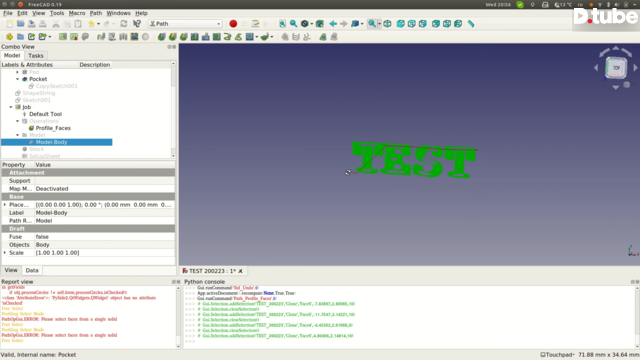Collapse the Job tree item
The width and height of the screenshot is (640, 360).
pyautogui.click(x=11, y=107)
